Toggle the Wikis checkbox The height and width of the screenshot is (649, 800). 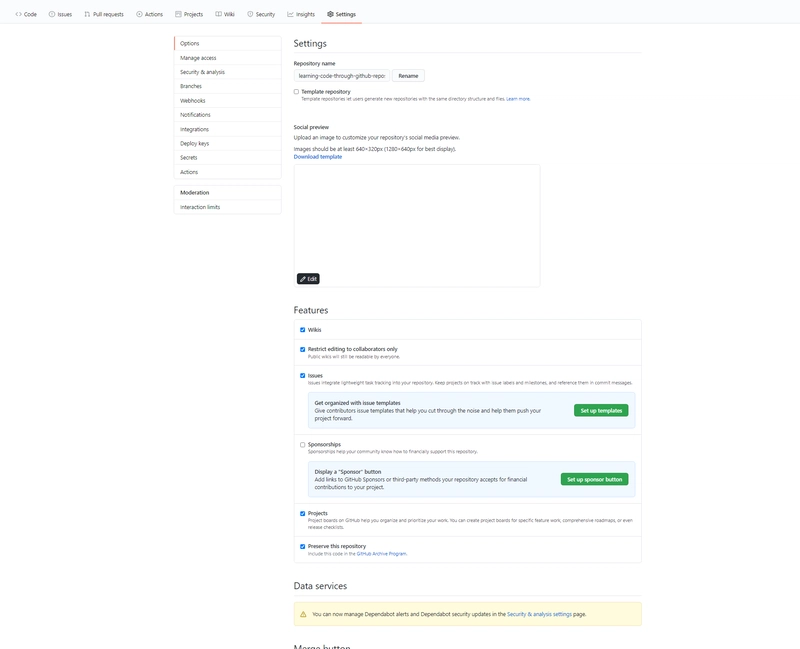tap(303, 330)
